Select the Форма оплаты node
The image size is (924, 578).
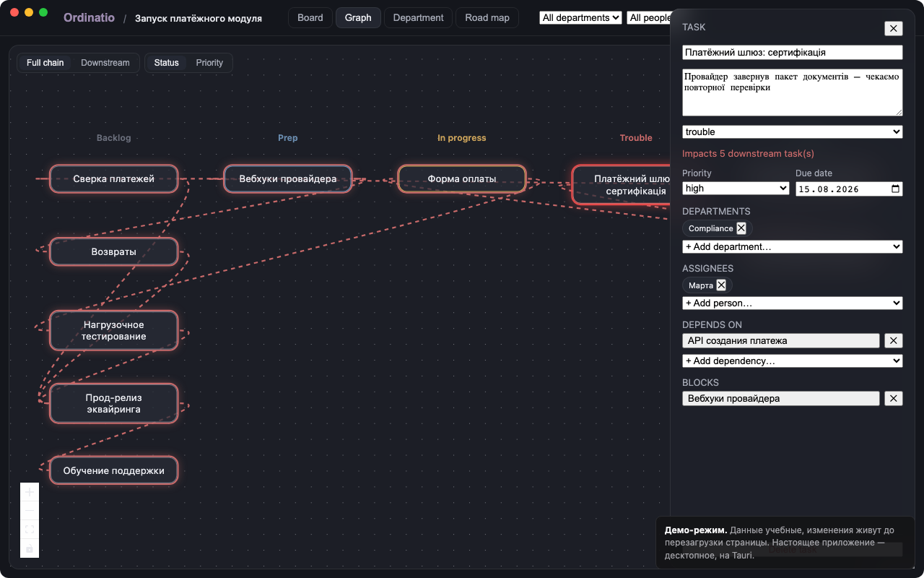462,178
